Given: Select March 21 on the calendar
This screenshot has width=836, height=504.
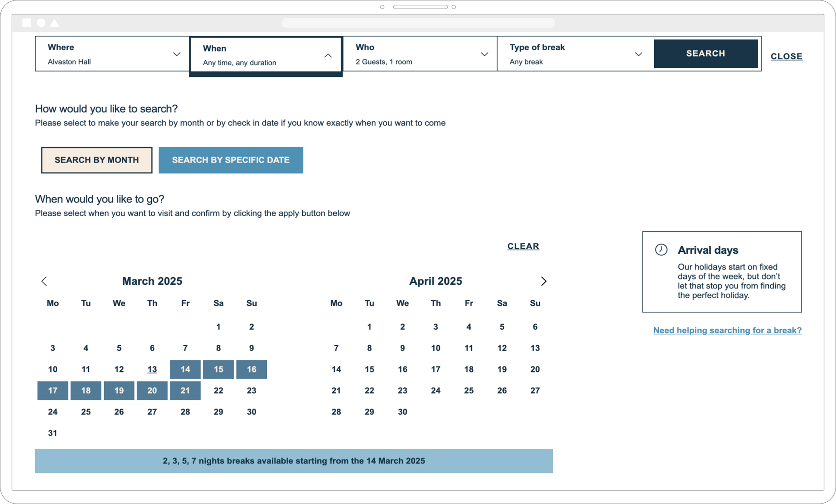Looking at the screenshot, I should tap(185, 391).
